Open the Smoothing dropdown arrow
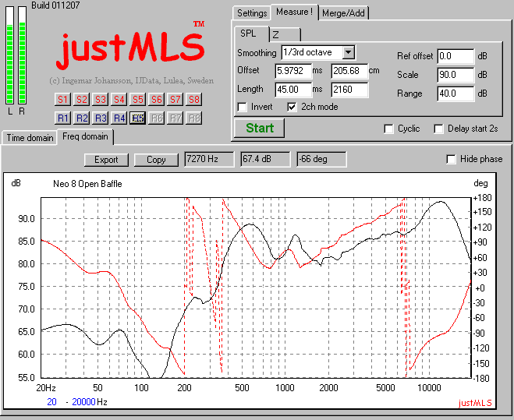The width and height of the screenshot is (514, 420). (x=349, y=52)
